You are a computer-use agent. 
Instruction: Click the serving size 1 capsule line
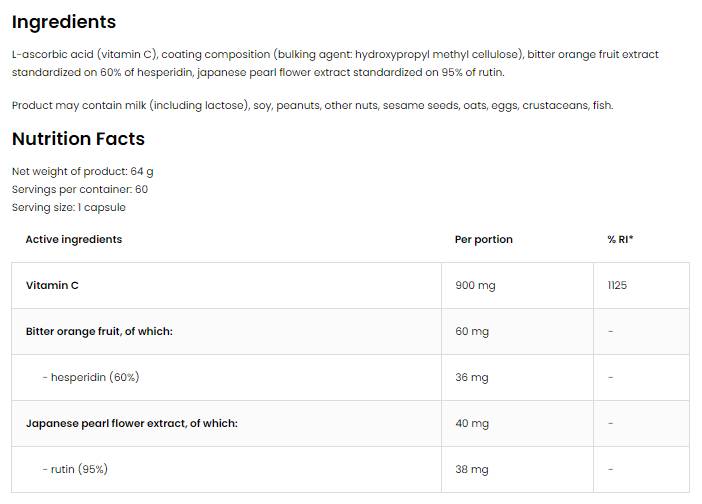(x=69, y=207)
